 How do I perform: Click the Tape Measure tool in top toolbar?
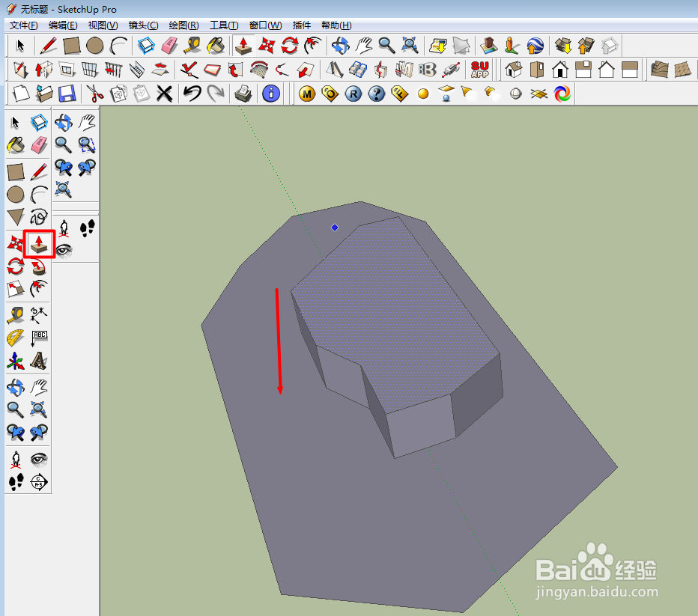click(192, 46)
